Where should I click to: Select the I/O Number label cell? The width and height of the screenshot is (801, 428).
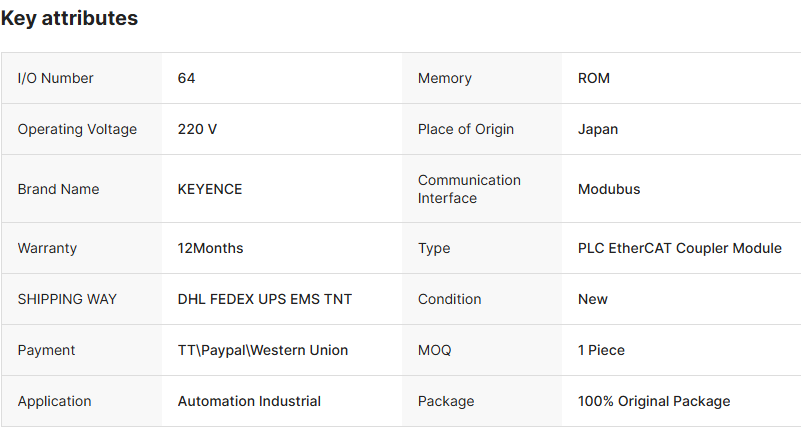pyautogui.click(x=56, y=78)
